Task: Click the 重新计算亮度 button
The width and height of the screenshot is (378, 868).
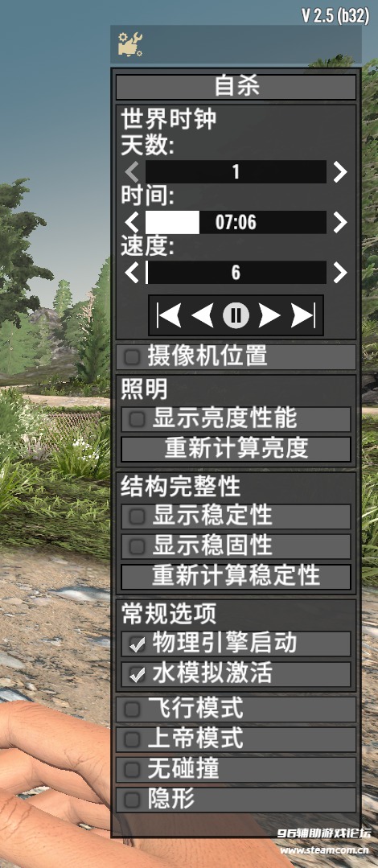Action: pyautogui.click(x=236, y=449)
